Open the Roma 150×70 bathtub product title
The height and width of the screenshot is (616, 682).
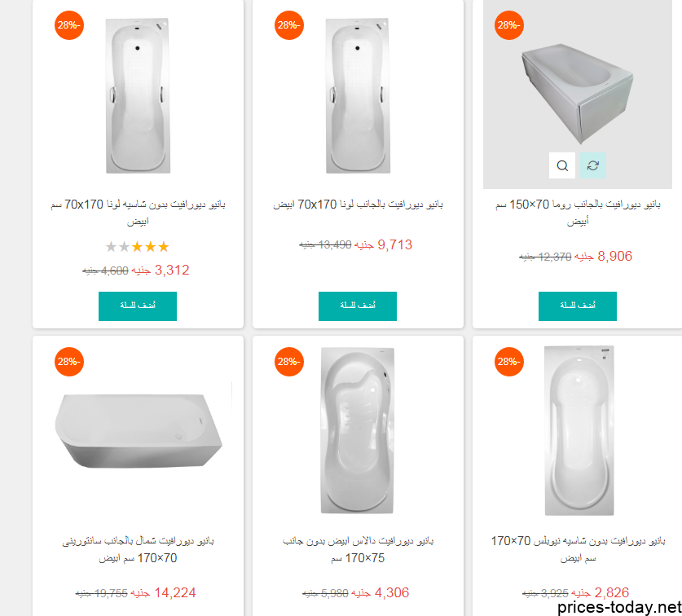578,213
